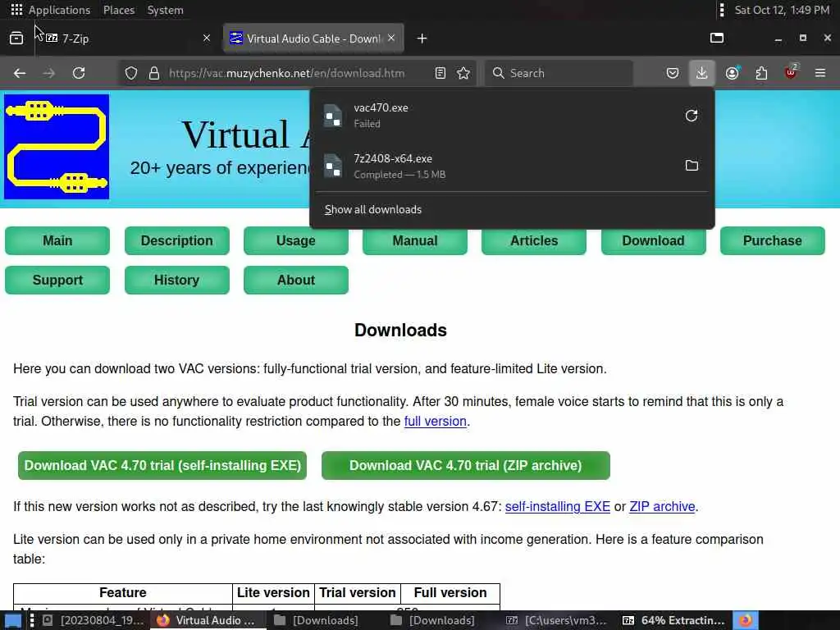Image resolution: width=840 pixels, height=630 pixels.
Task: Click vac470.exe file icon in downloads panel
Action: click(x=333, y=116)
